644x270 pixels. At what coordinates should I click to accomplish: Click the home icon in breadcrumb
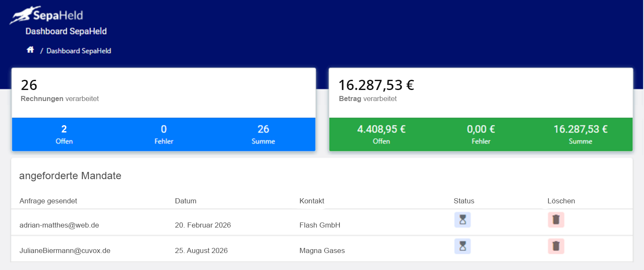(x=30, y=50)
